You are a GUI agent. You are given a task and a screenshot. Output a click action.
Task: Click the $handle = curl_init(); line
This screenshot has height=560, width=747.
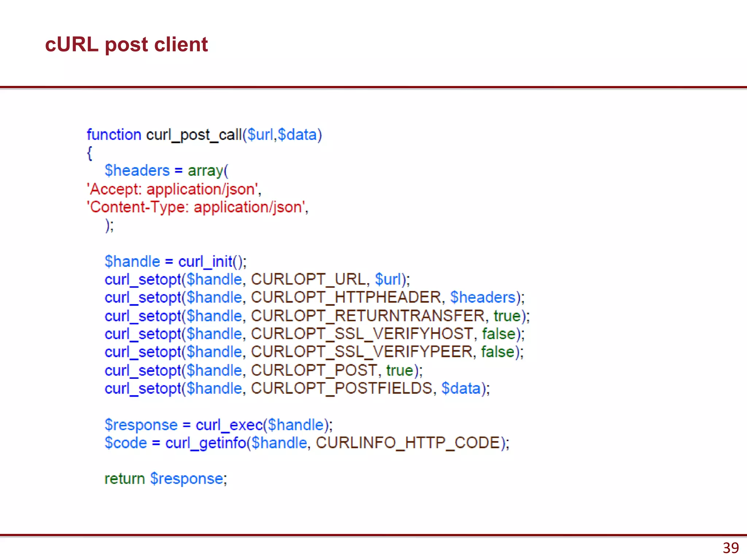point(175,261)
